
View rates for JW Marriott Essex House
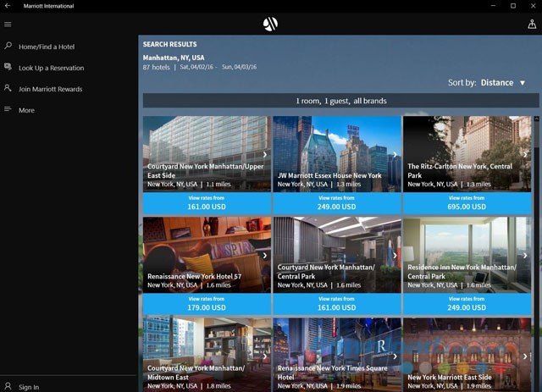337,203
